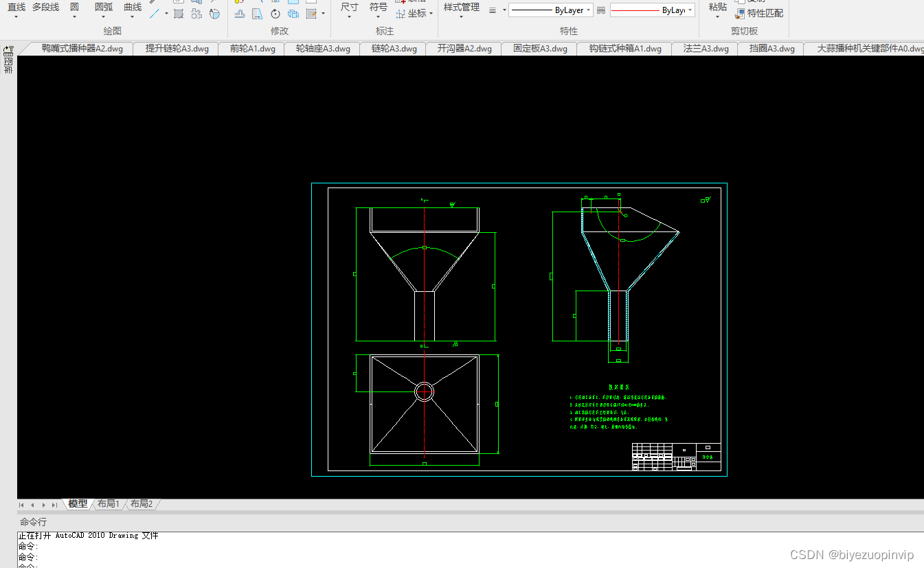Expand the arrow beside the edit pencil icon
The height and width of the screenshot is (568, 924).
point(324,13)
